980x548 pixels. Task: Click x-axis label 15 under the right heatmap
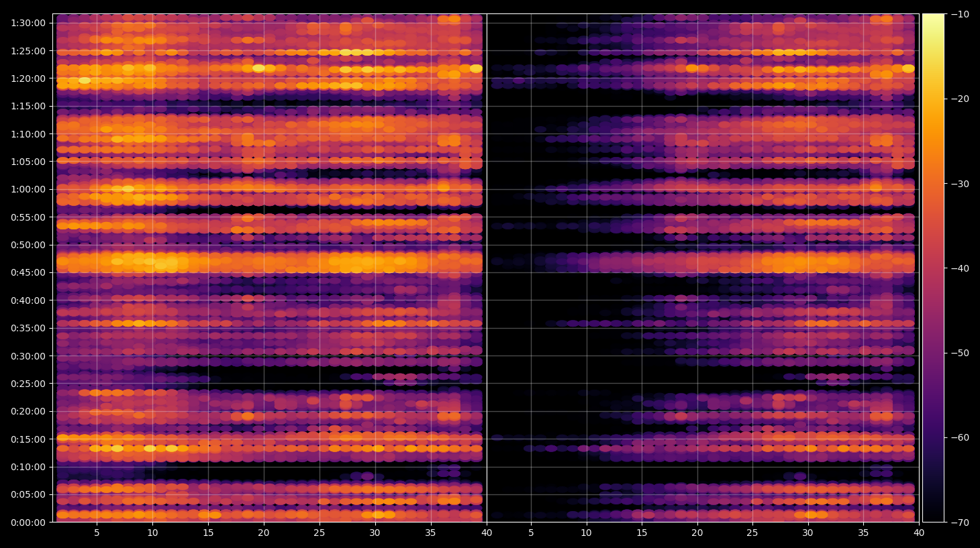point(642,533)
